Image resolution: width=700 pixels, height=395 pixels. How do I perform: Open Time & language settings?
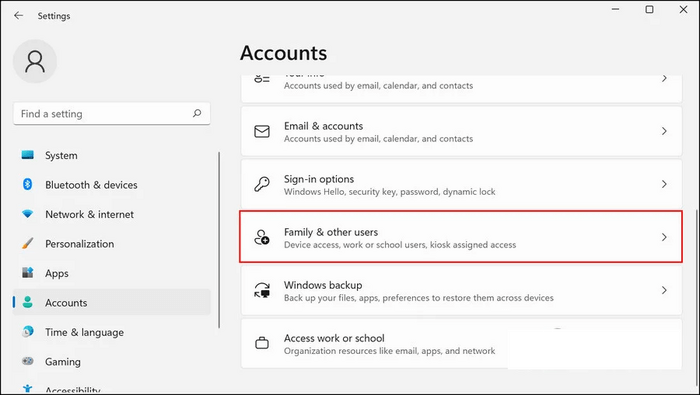112,332
